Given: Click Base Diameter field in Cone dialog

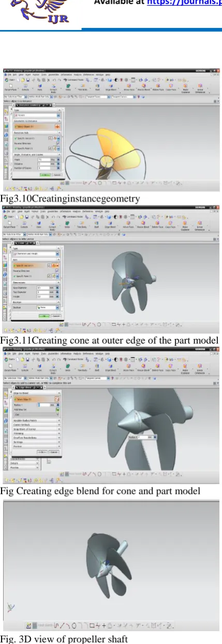Looking at the screenshot, I should click(42, 287).
